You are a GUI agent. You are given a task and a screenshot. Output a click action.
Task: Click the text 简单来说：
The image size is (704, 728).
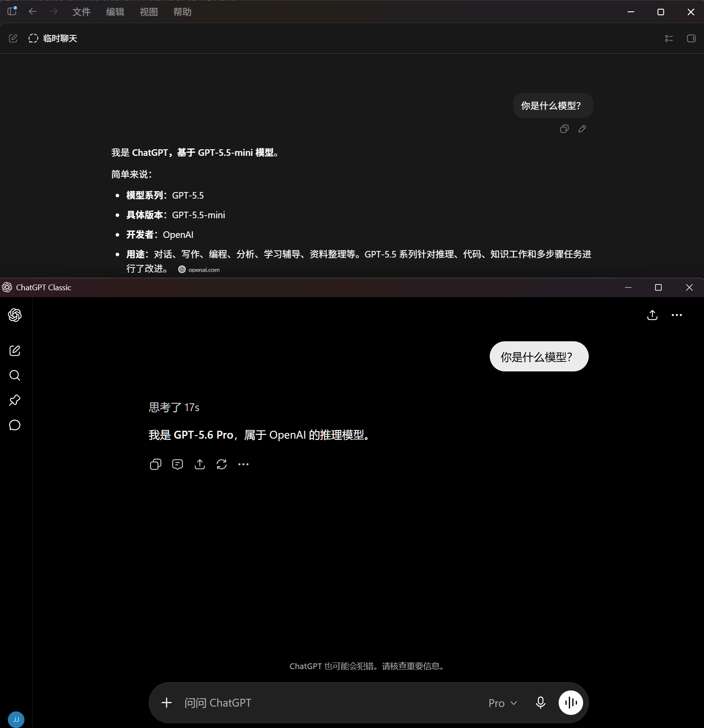click(x=132, y=175)
